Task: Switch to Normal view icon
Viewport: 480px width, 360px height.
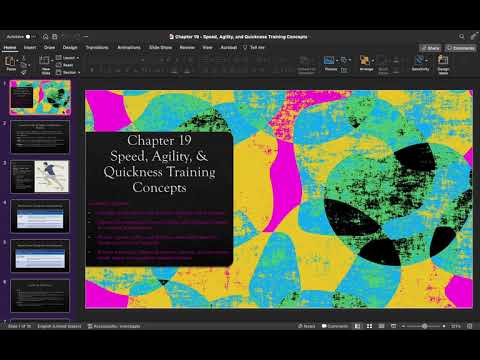Action: (x=357, y=326)
